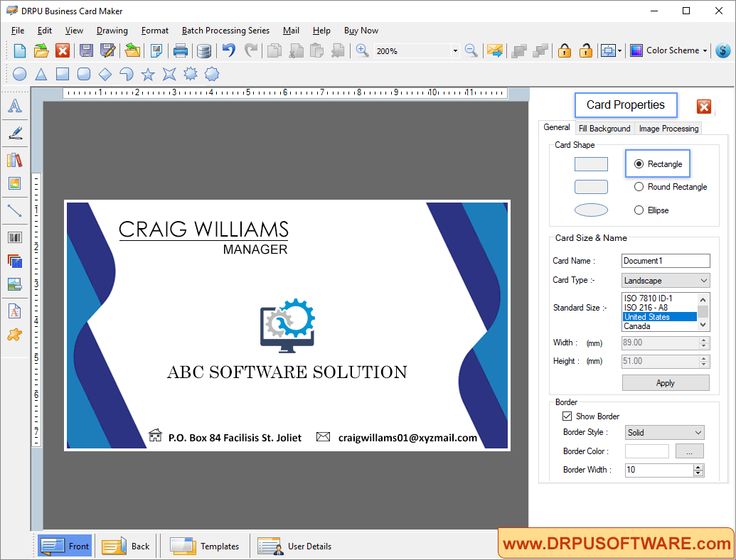
Task: Click the Front side button
Action: coord(65,546)
